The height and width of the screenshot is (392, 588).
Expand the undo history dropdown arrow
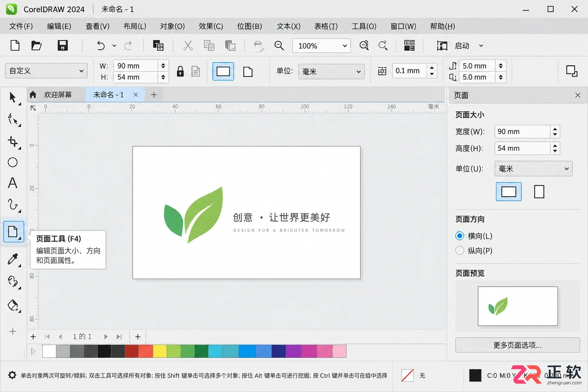click(x=114, y=46)
